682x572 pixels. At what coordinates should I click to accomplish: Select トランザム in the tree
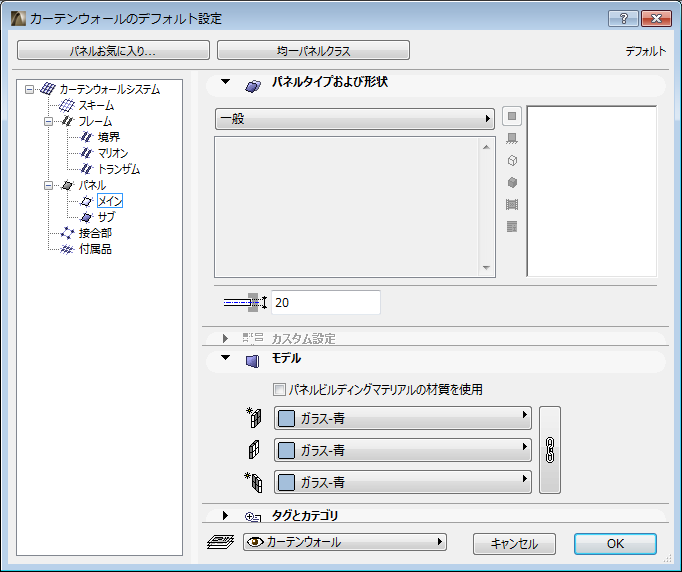coord(119,169)
